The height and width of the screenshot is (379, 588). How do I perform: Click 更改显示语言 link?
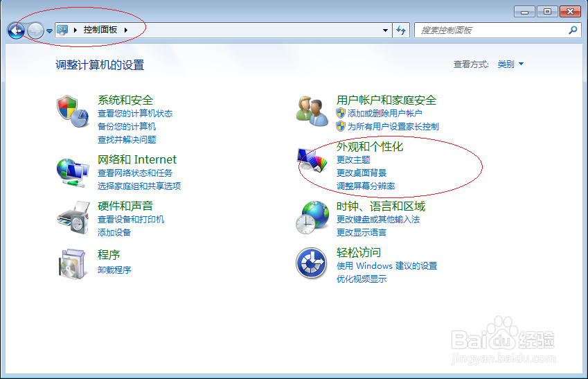pyautogui.click(x=362, y=233)
